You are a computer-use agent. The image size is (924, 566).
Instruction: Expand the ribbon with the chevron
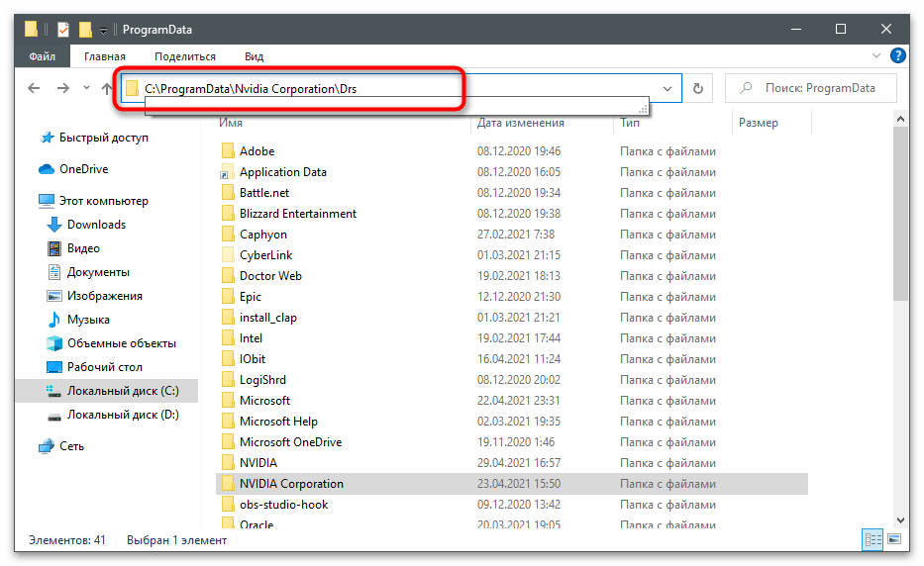coord(876,56)
